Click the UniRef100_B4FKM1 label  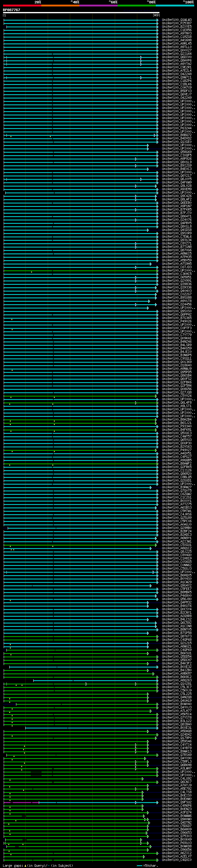(x=176, y=430)
